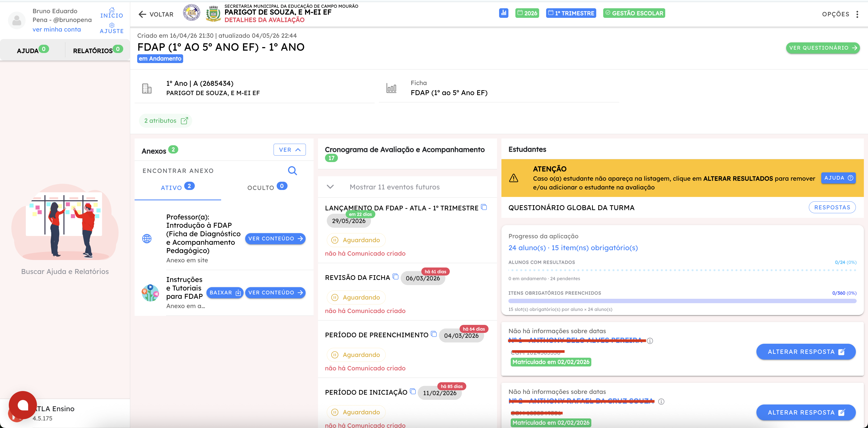Click the building icon next to 1º Ano A
The width and height of the screenshot is (868, 428).
(x=147, y=88)
